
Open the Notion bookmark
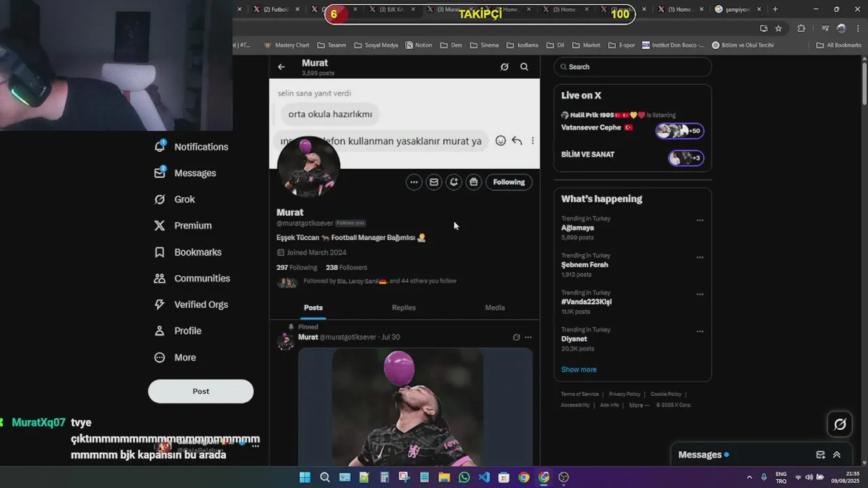tap(418, 45)
